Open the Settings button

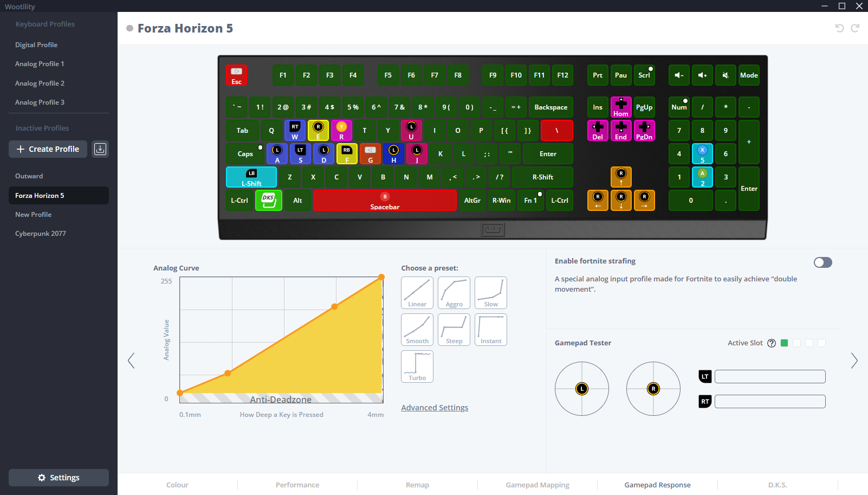[59, 478]
